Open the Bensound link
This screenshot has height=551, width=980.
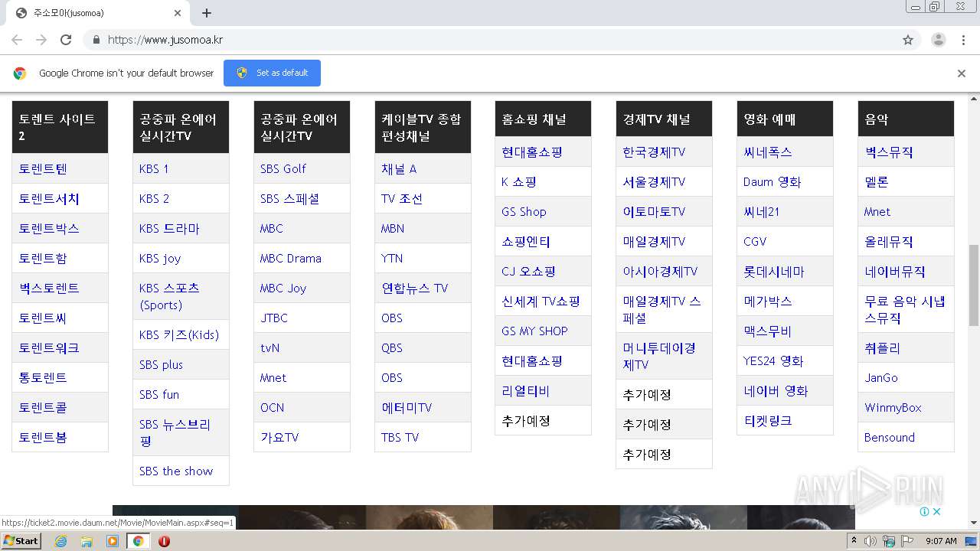(890, 437)
